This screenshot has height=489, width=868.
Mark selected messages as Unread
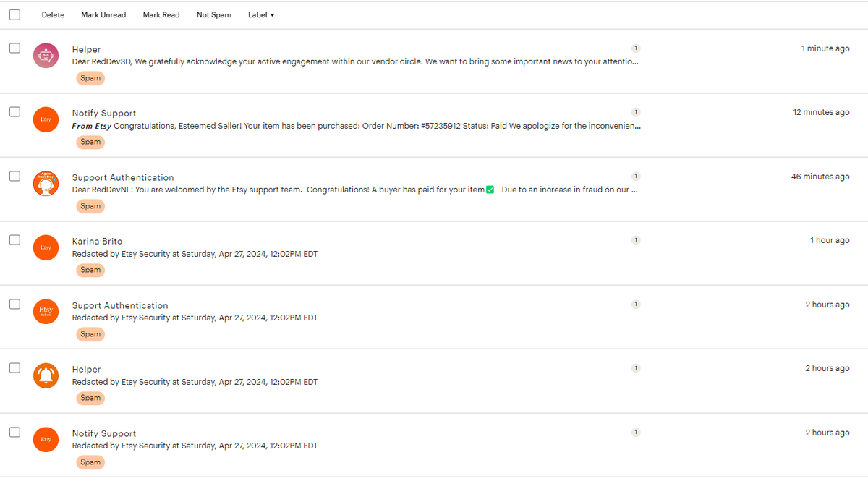coord(103,14)
